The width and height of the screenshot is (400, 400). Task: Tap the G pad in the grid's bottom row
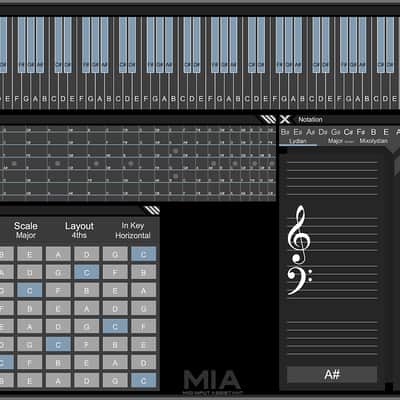point(115,380)
